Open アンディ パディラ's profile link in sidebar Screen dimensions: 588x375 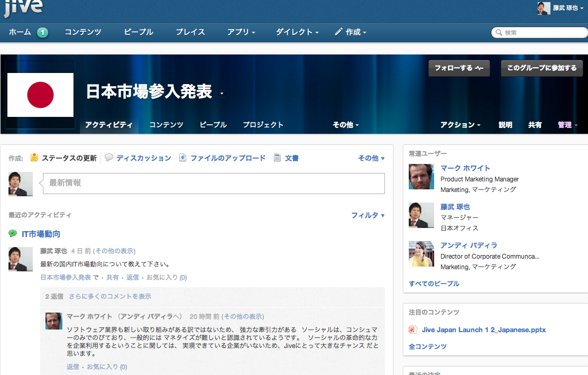[x=468, y=245]
